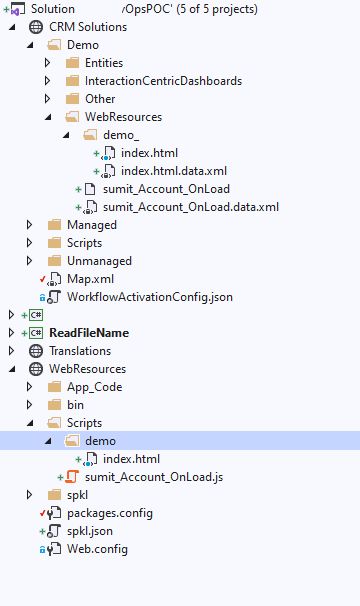The height and width of the screenshot is (606, 360).
Task: Click the Other folder icon
Action: click(72, 99)
